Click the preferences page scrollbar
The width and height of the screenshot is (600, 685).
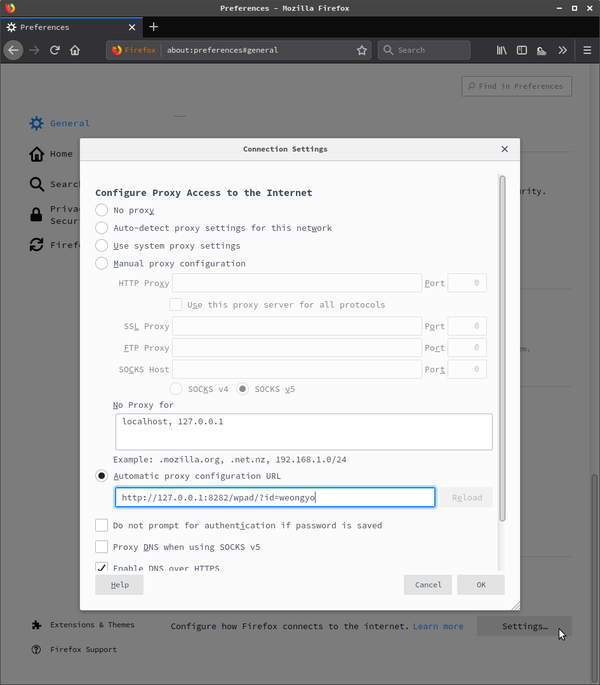[x=594, y=577]
